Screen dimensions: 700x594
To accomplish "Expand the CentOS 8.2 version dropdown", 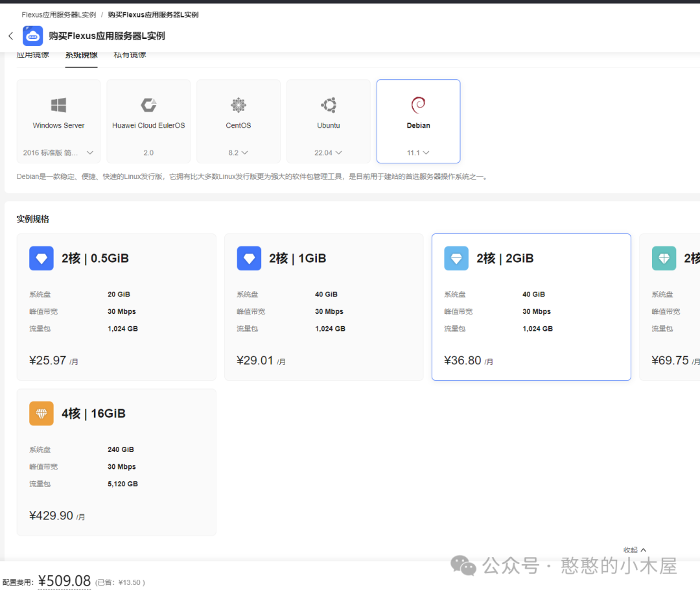I will pos(239,153).
